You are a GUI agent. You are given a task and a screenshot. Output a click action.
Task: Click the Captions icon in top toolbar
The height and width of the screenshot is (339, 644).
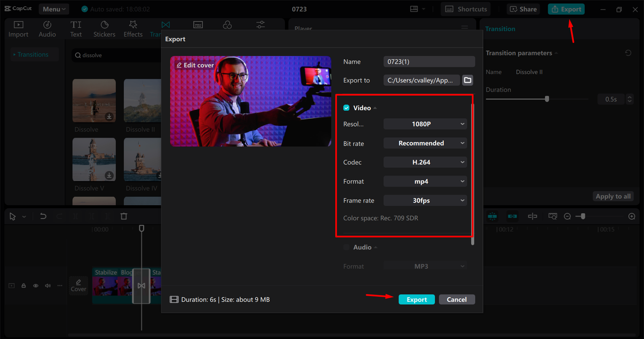pos(198,25)
